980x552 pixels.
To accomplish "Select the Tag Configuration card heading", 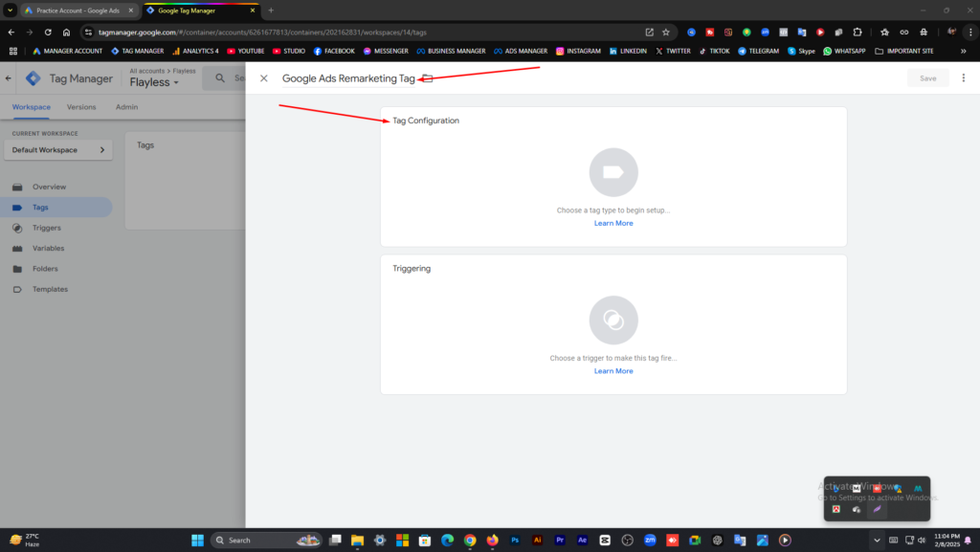I will click(426, 121).
